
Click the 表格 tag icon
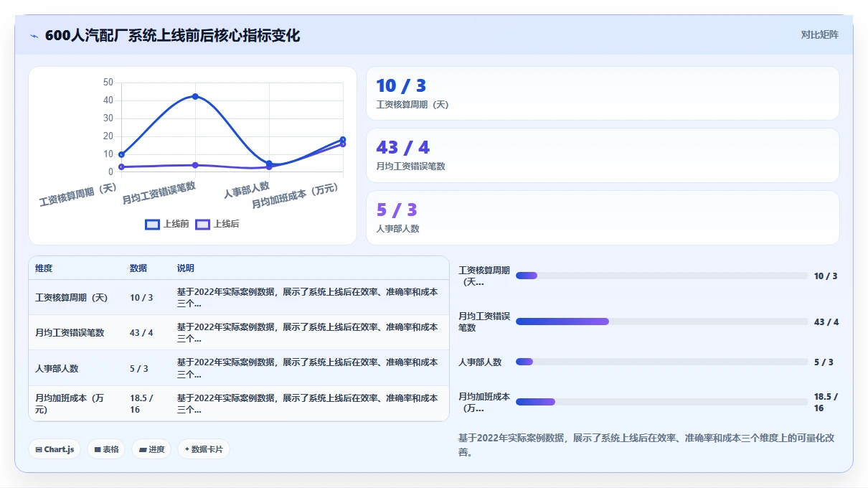tap(98, 450)
